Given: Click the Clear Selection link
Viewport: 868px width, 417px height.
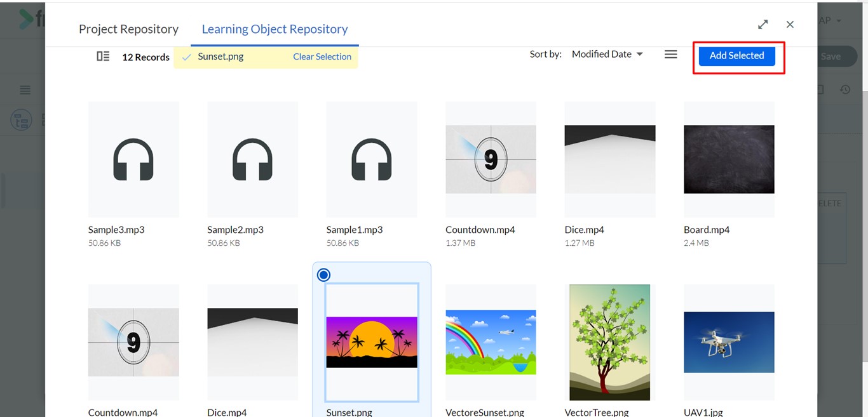Looking at the screenshot, I should (x=322, y=56).
